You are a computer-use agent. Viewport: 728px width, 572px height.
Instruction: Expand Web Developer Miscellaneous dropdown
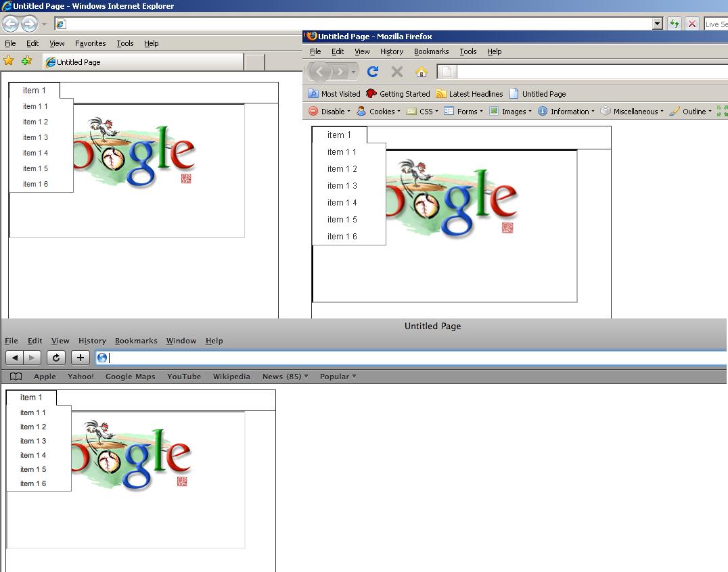pos(632,112)
